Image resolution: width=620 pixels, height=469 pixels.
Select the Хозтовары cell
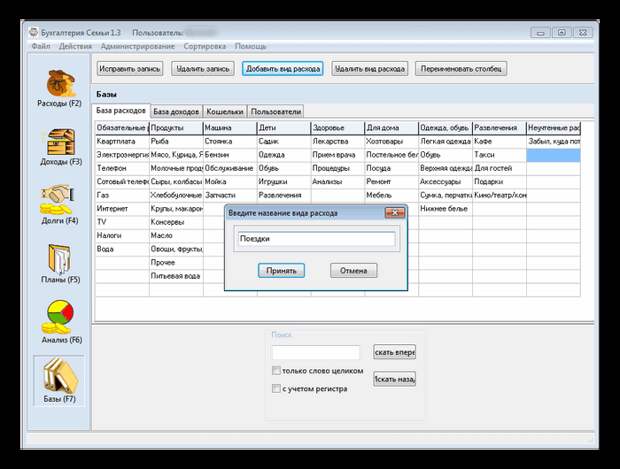coord(391,141)
